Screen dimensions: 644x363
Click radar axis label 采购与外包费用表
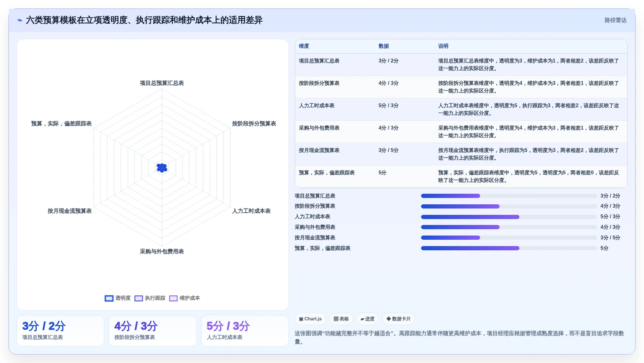pos(162,252)
